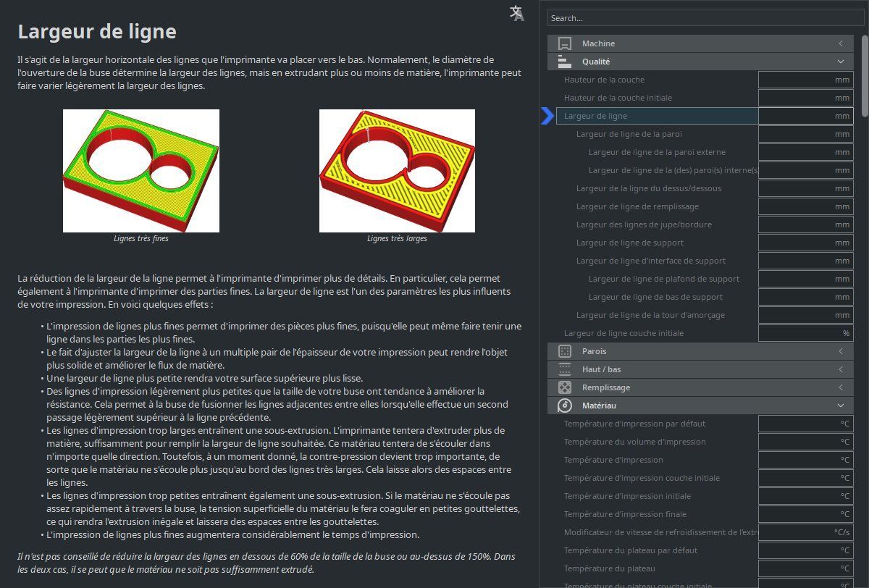Click the translate language icon
Screen dimensions: 869x588
pos(517,13)
